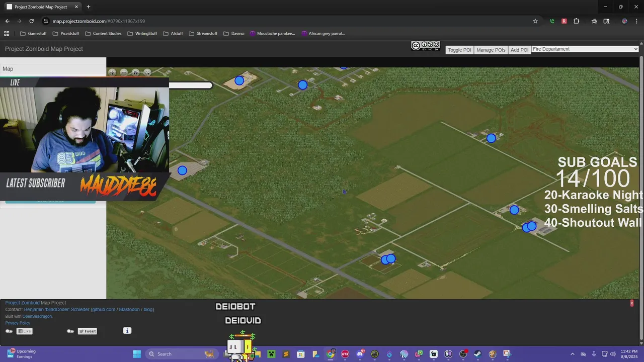644x362 pixels.
Task: Click the Windows taskbar Search box
Action: pos(181,354)
